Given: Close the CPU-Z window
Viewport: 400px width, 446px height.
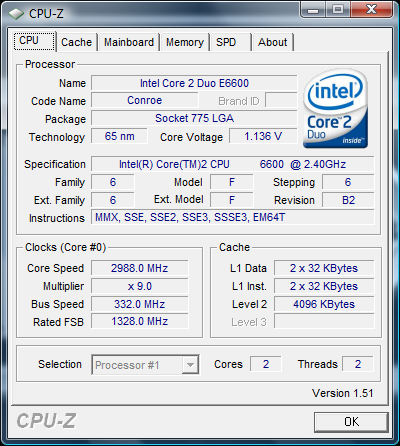Looking at the screenshot, I should point(371,10).
